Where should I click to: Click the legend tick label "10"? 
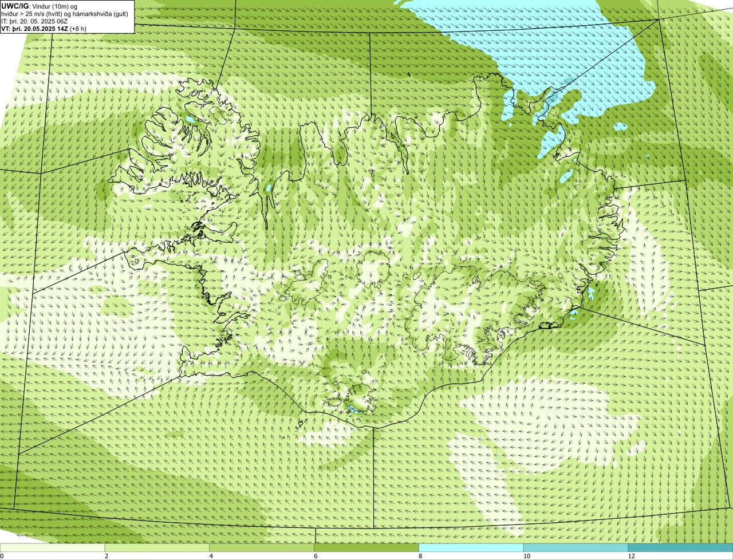[x=526, y=556]
